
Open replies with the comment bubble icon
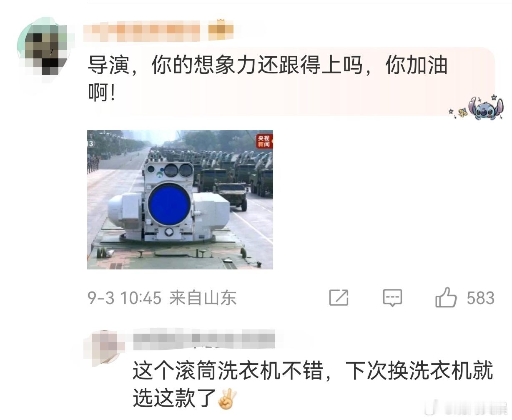point(392,298)
